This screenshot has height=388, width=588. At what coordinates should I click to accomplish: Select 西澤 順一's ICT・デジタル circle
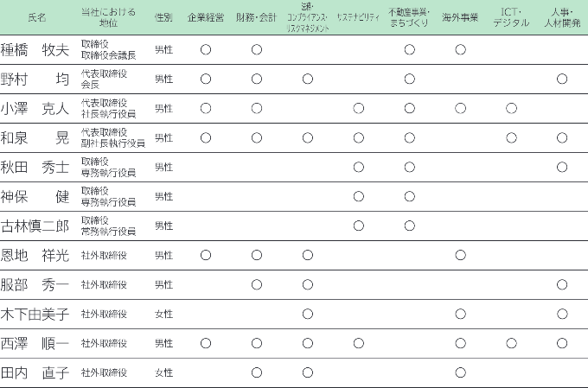511,343
